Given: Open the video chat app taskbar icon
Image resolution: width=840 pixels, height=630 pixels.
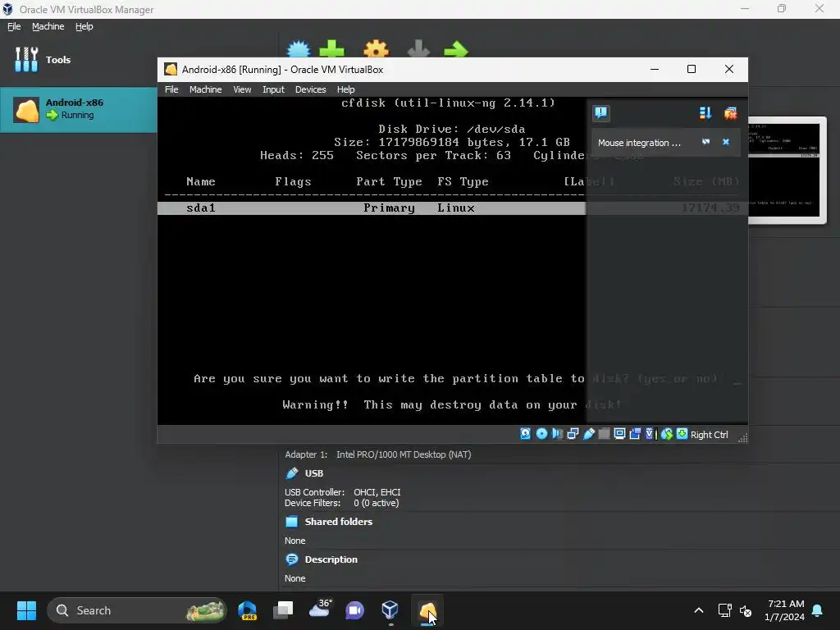Looking at the screenshot, I should [354, 610].
